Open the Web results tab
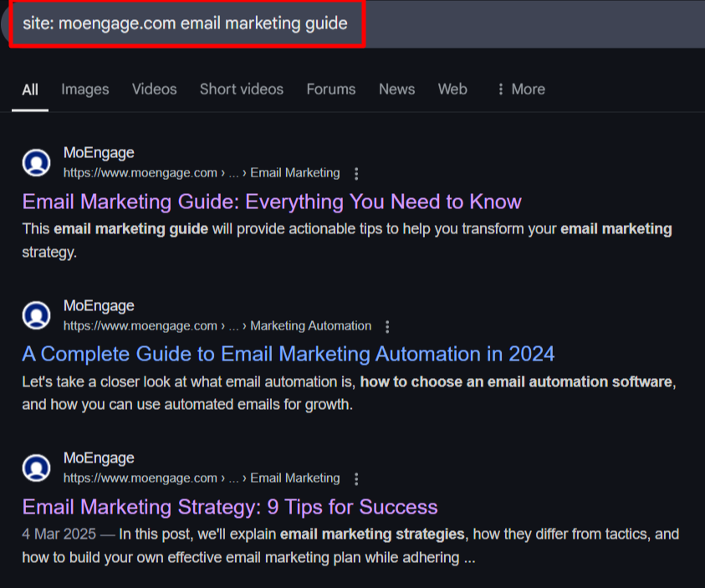The width and height of the screenshot is (705, 588). pos(452,89)
